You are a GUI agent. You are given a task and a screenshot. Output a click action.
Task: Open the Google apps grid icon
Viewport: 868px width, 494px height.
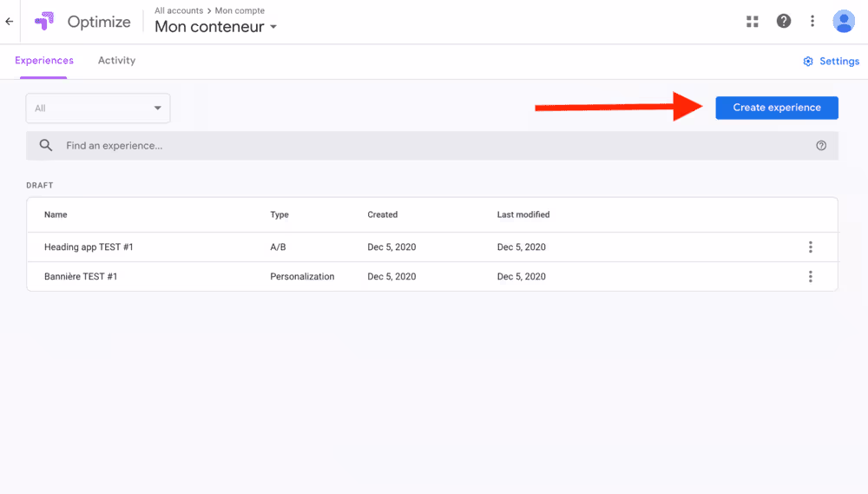tap(753, 22)
